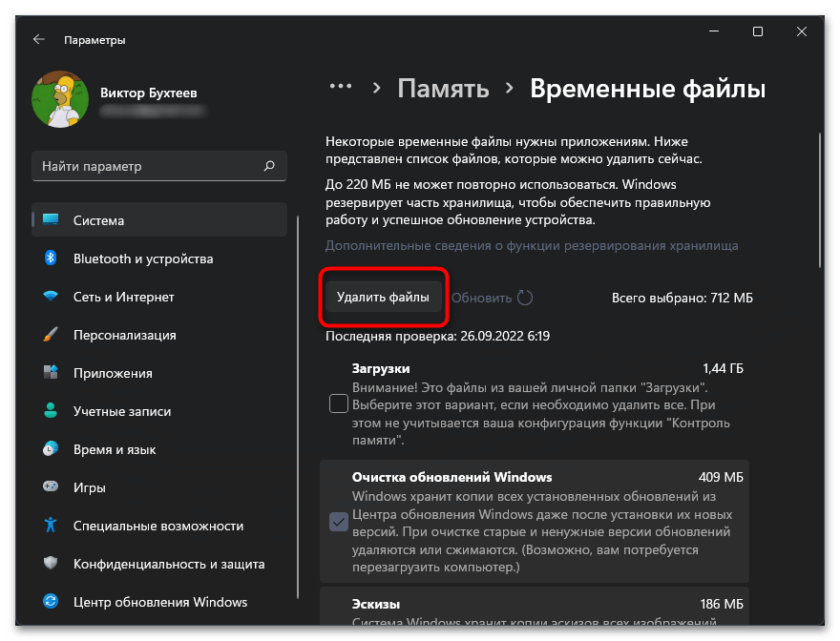Screen dimensions: 840x641
Task: Click the Windows Update sync icon
Action: tap(51, 601)
